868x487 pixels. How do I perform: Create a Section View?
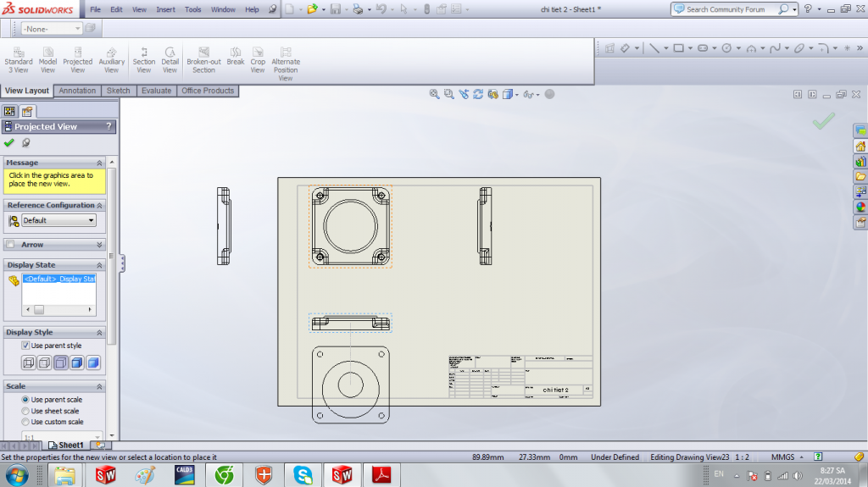[x=144, y=60]
